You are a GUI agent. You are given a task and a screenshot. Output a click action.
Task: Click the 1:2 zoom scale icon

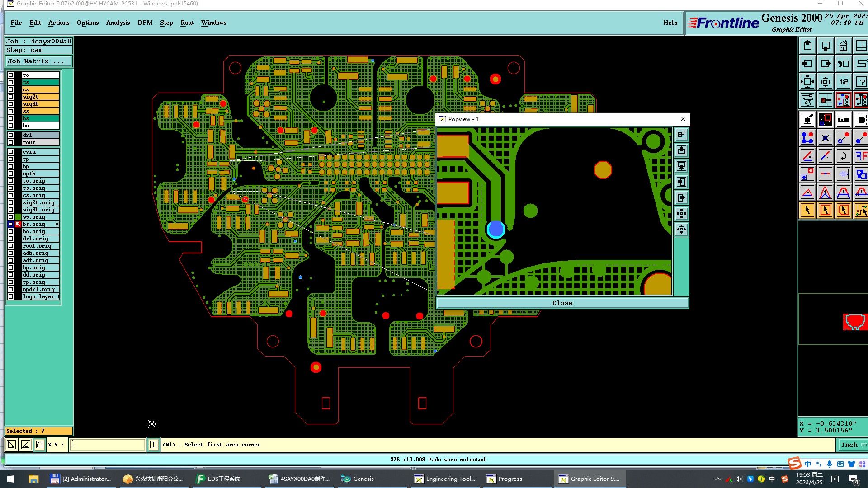click(844, 82)
